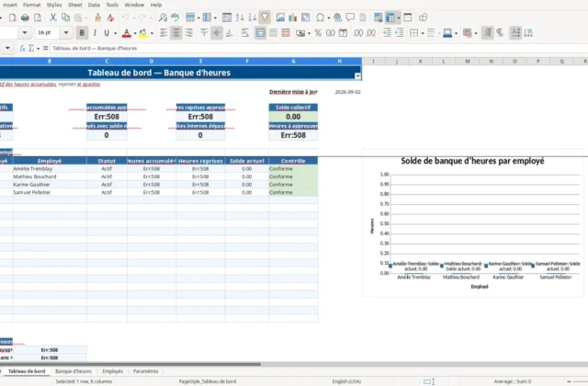The image size is (588, 386).
Task: Click the Insert Pivot Table icon
Action: (x=306, y=17)
